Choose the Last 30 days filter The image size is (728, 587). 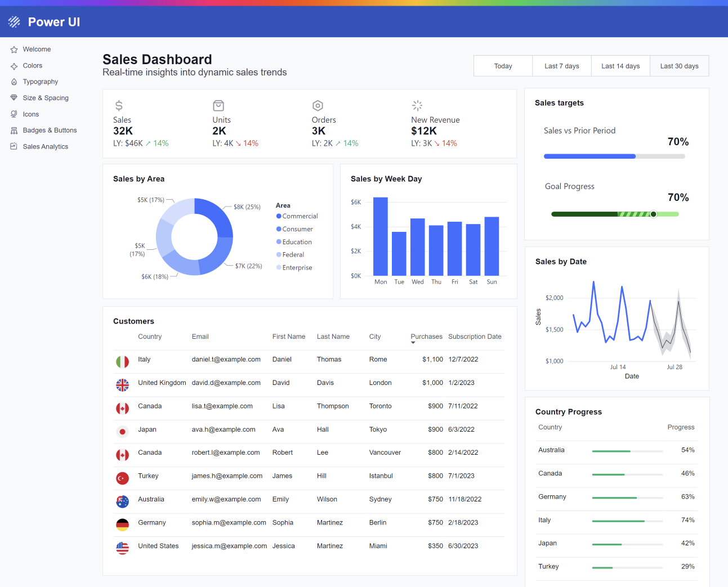click(679, 66)
